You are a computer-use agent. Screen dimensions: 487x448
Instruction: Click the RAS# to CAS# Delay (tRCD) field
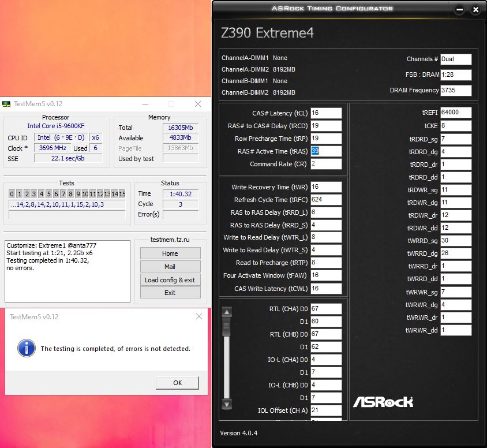(326, 125)
